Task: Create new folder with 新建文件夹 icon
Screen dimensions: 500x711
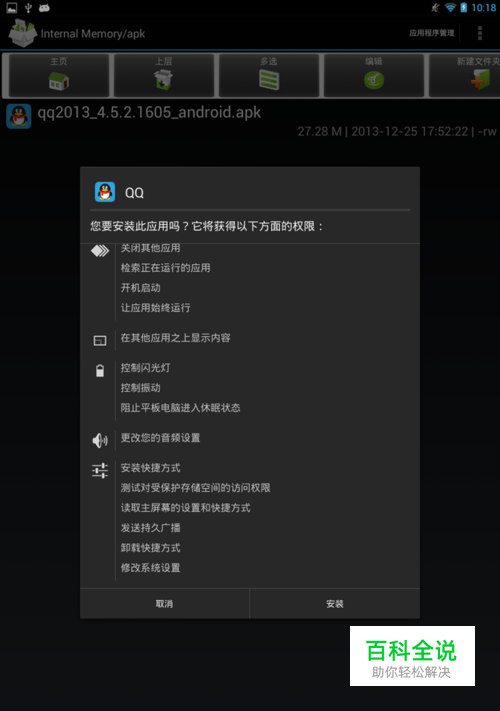Action: tap(465, 75)
